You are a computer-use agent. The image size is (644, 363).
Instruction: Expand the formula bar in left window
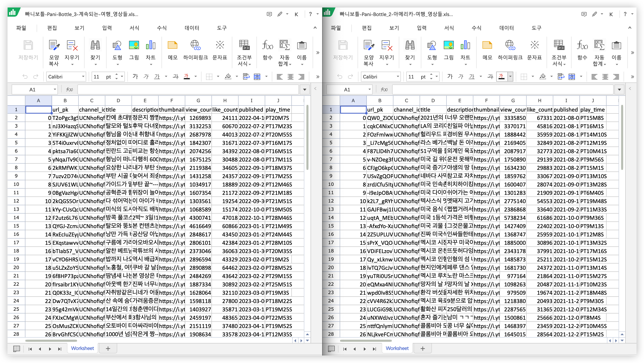pos(305,90)
